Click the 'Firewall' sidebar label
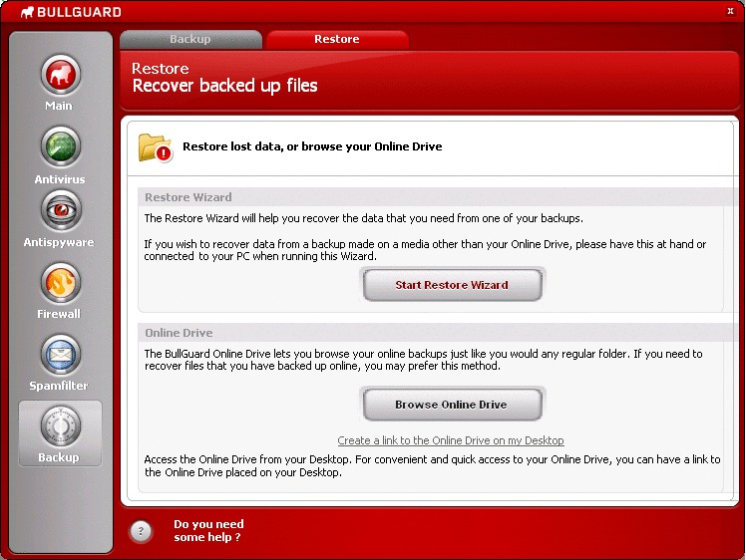The image size is (746, 560). pos(59,314)
